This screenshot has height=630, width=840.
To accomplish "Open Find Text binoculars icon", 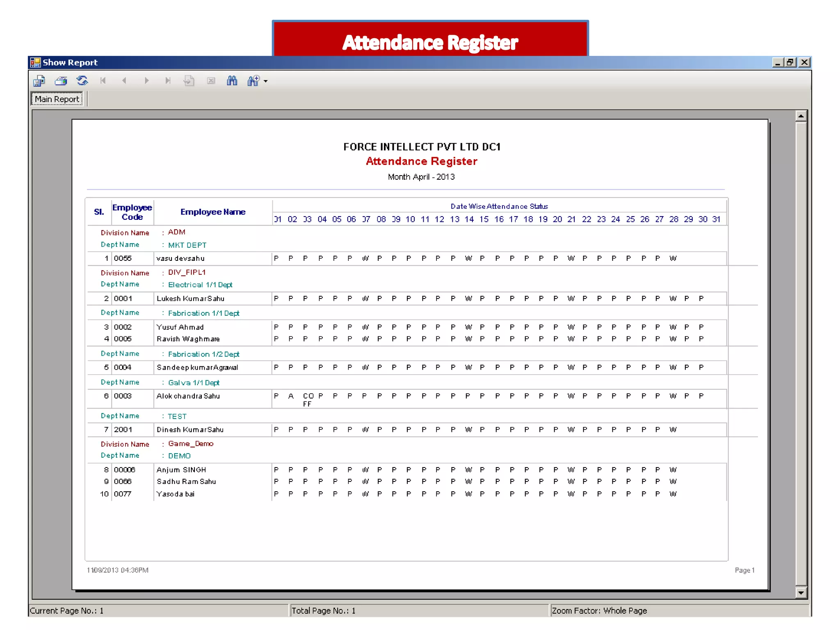I will click(232, 81).
